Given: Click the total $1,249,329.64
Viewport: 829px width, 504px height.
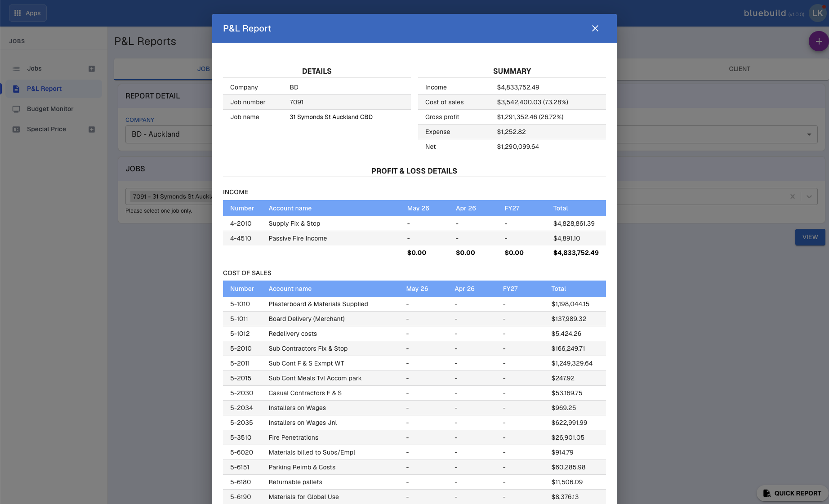Looking at the screenshot, I should 572,363.
